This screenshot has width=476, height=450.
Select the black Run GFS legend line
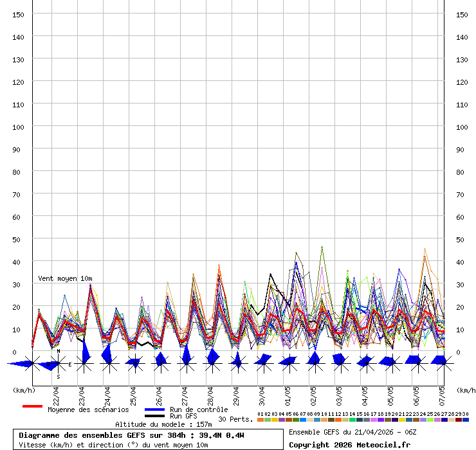155,416
